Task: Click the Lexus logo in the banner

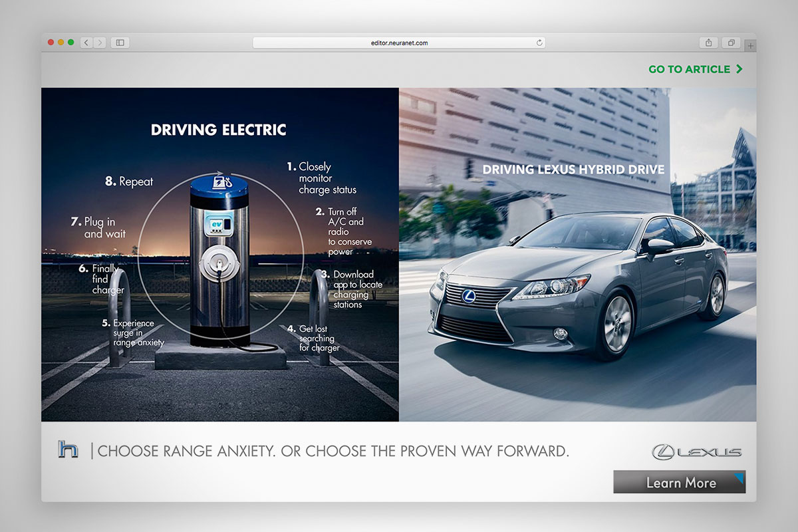Action: point(697,452)
